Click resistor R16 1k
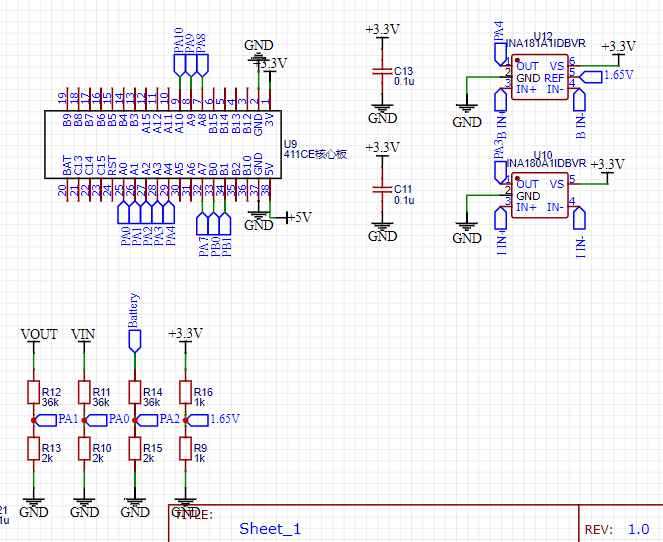This screenshot has height=542, width=663. [184, 393]
